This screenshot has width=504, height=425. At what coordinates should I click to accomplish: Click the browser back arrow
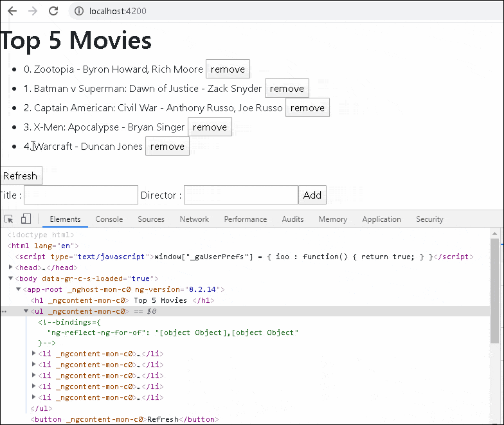coord(12,11)
